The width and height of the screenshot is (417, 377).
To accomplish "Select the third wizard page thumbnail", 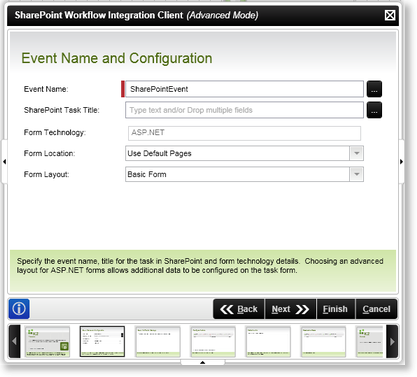I will click(158, 342).
